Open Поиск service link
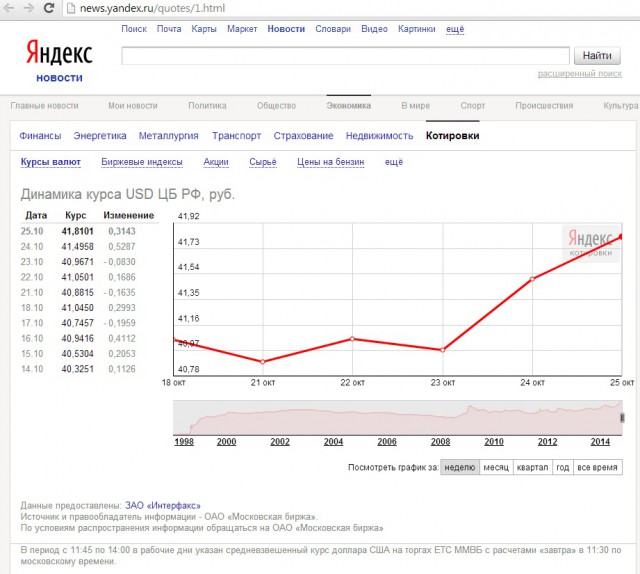Image resolution: width=640 pixels, height=574 pixels. [134, 29]
